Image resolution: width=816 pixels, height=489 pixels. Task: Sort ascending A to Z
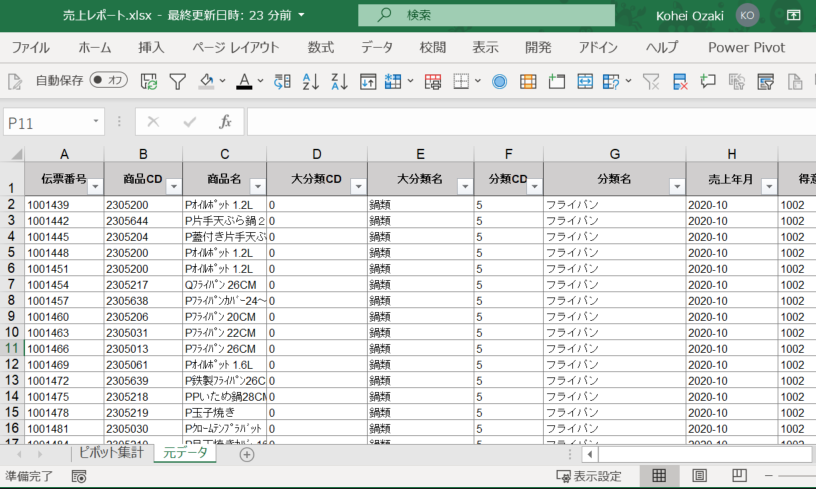point(311,81)
